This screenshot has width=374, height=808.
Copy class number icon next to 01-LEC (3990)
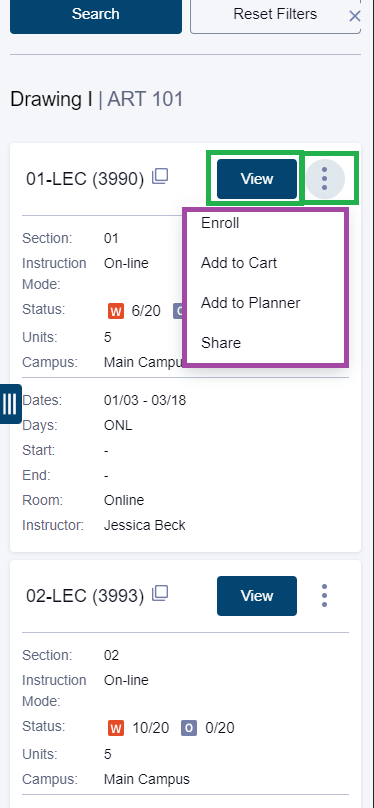(160, 176)
